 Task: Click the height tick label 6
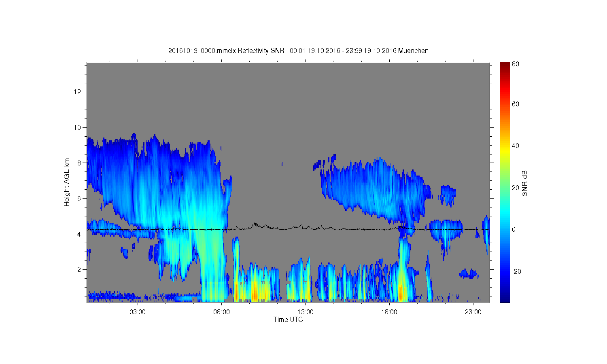[x=80, y=199]
